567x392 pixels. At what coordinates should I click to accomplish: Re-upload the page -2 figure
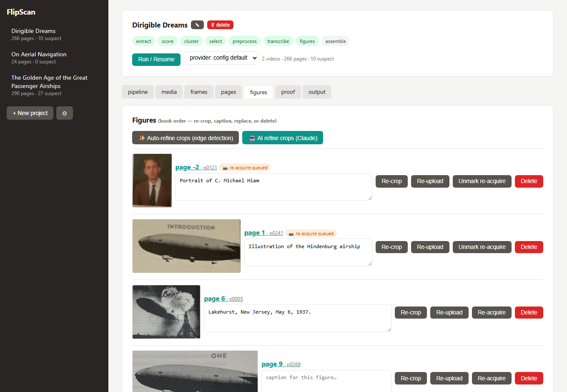click(430, 181)
